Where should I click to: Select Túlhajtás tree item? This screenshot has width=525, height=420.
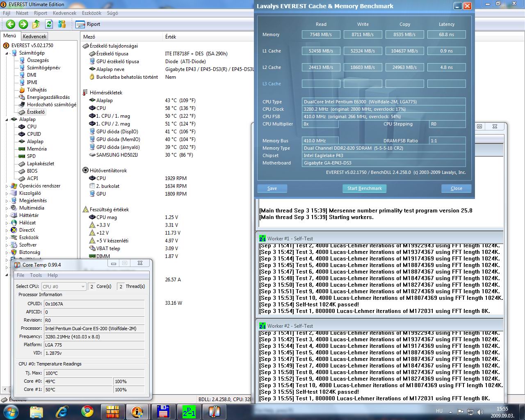pyautogui.click(x=37, y=90)
